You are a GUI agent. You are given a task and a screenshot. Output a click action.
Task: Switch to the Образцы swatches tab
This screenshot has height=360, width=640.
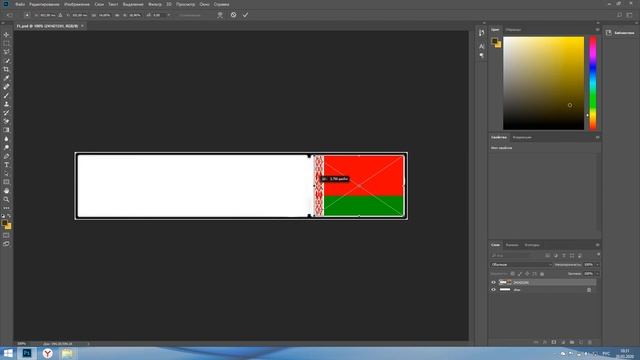(x=513, y=30)
